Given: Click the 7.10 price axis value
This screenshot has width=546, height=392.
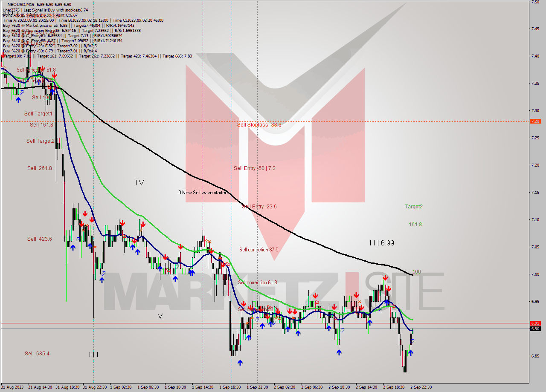Looking at the screenshot, I should pyautogui.click(x=535, y=220).
